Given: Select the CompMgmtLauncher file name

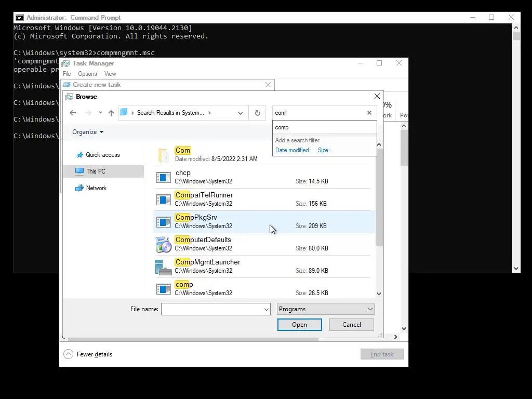Looking at the screenshot, I should 207,262.
